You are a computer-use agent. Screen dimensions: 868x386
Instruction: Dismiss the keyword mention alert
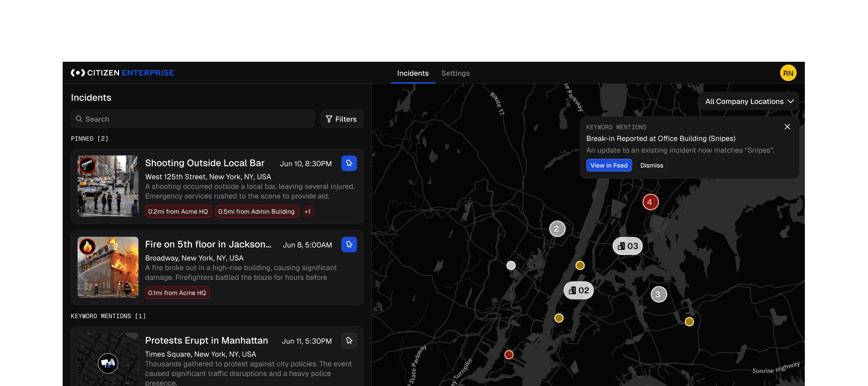coord(652,165)
